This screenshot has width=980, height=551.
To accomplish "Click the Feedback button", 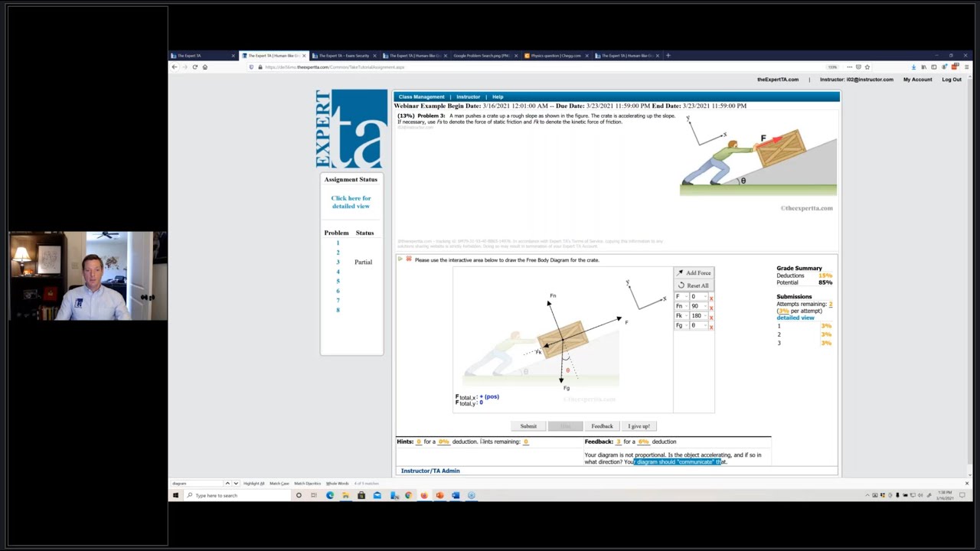I will click(602, 426).
